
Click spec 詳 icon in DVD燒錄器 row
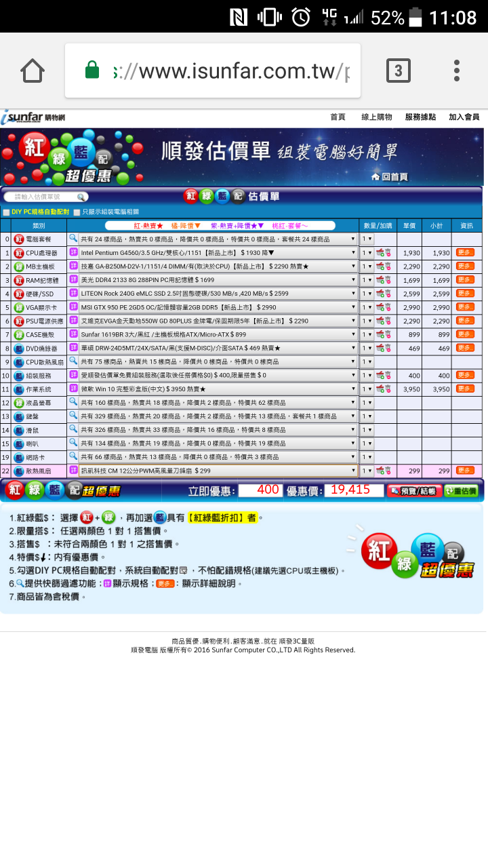point(73,347)
